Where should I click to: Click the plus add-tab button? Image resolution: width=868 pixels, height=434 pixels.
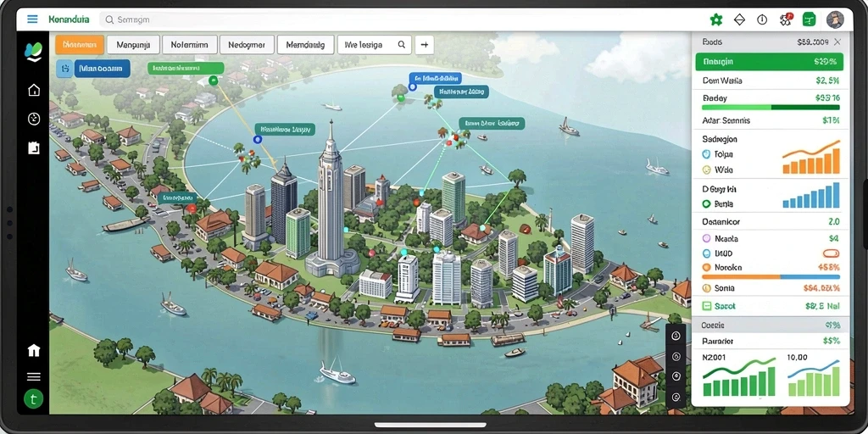pyautogui.click(x=424, y=44)
